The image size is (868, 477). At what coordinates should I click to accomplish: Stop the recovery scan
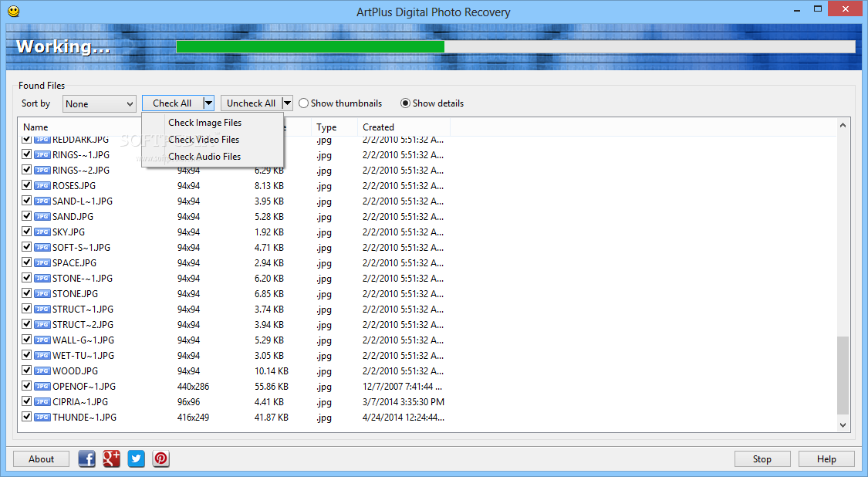click(x=762, y=458)
